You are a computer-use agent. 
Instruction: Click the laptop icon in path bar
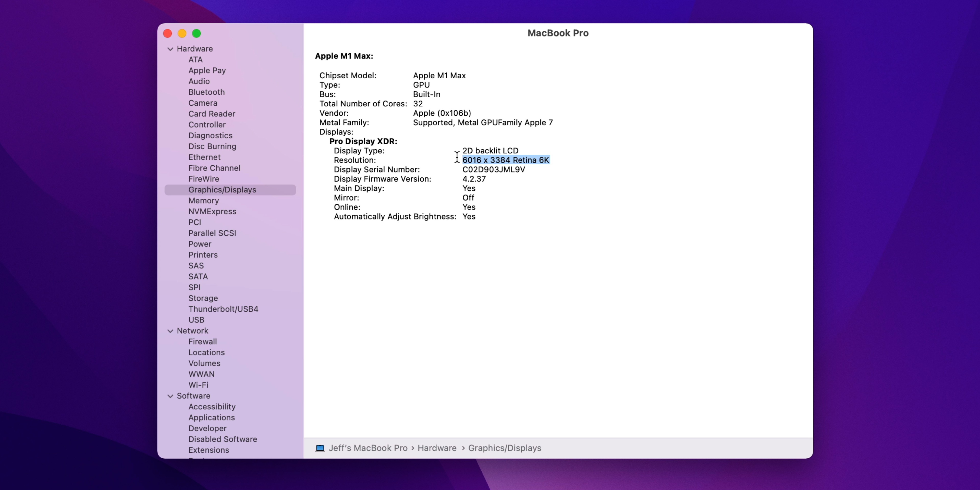[x=320, y=448]
